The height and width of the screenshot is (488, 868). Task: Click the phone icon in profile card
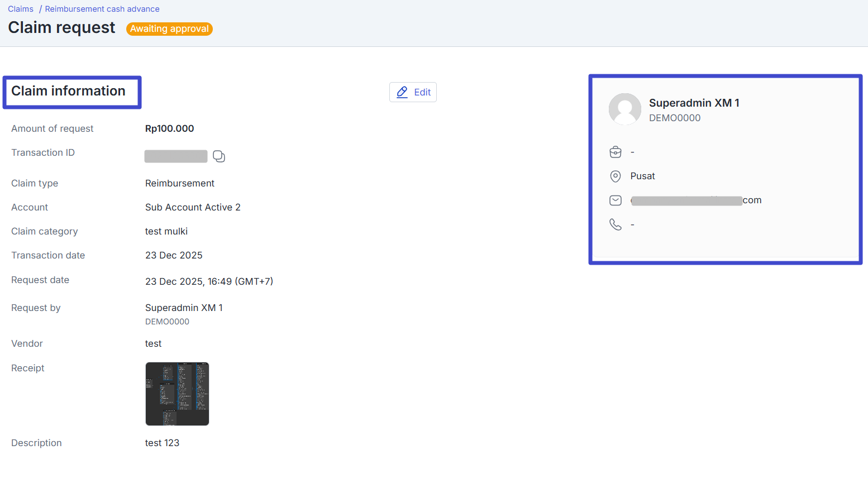tap(615, 224)
